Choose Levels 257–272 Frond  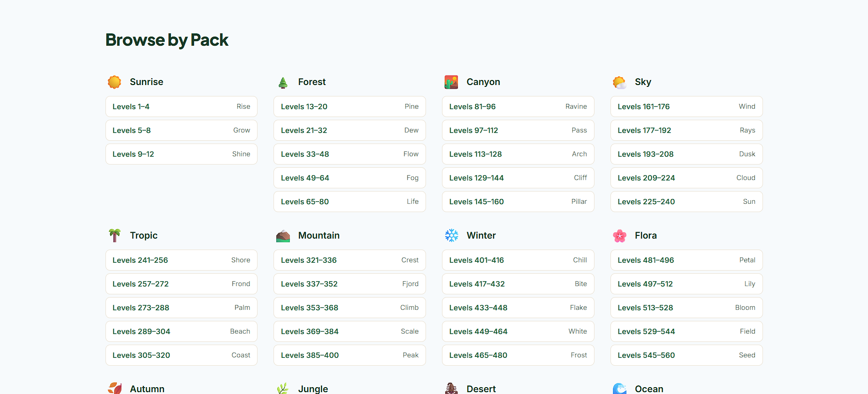coord(181,284)
